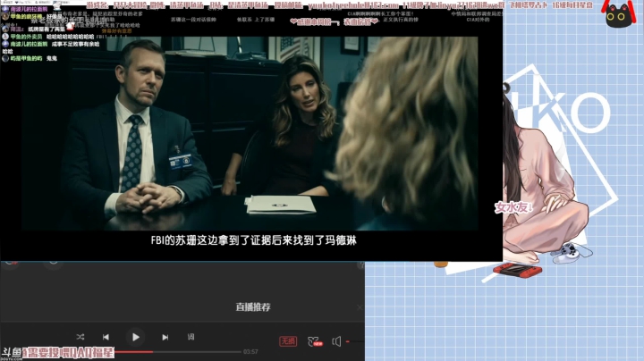644x361 pixels.
Task: Open the 无损 lossless quality selector
Action: pos(288,341)
